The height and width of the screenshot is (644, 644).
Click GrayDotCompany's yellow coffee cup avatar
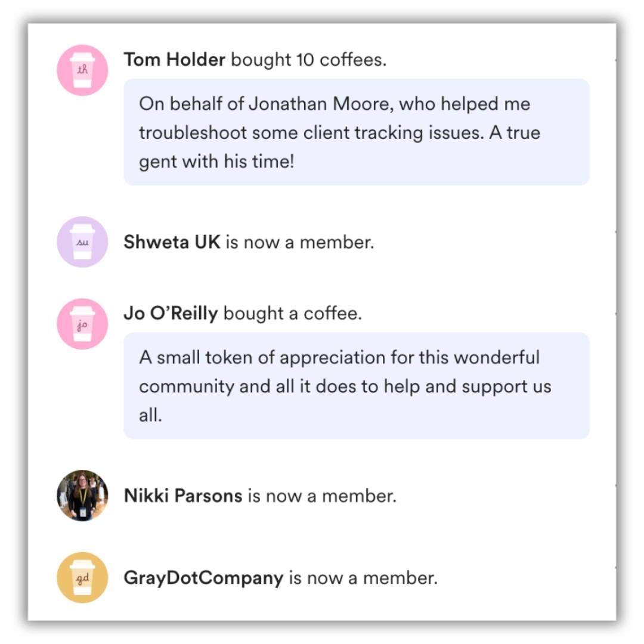click(82, 577)
